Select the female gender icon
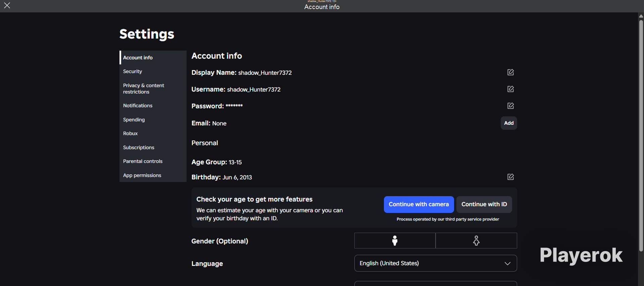The width and height of the screenshot is (644, 286). (476, 241)
